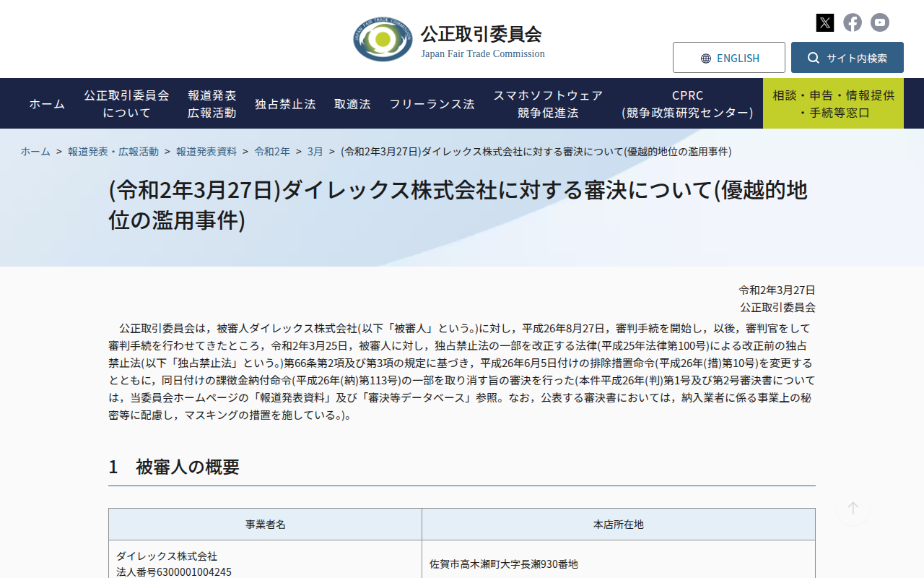924x578 pixels.
Task: Click the cell ダイレックス株式会社 in the table
Action: coord(167,556)
